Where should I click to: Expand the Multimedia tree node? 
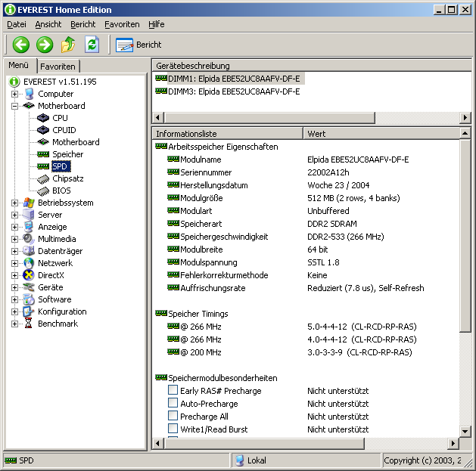click(x=14, y=240)
